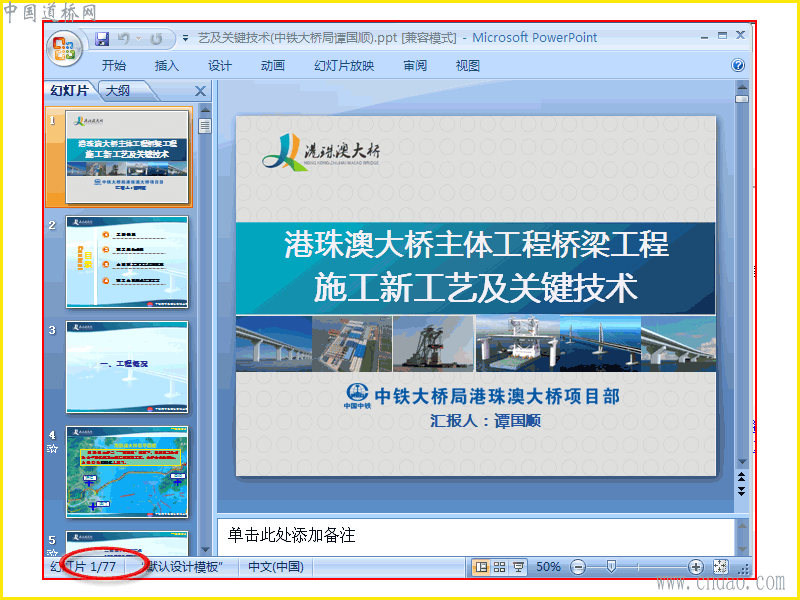Switch to the 大纲 pane tab

[118, 91]
